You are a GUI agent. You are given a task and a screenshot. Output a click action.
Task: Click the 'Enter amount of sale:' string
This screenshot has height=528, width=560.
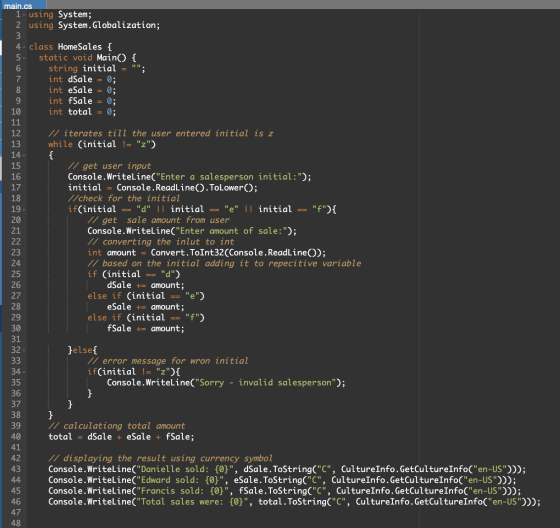pyautogui.click(x=231, y=231)
